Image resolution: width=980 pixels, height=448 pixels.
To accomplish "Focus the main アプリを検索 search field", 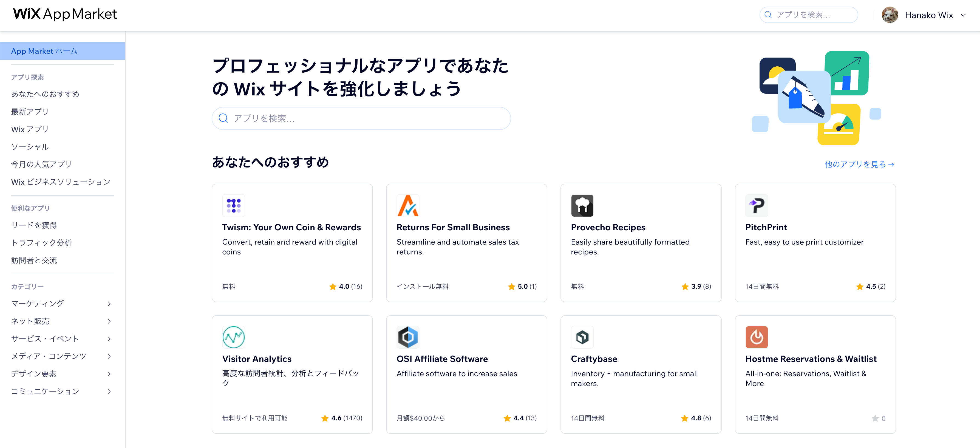I will (361, 118).
